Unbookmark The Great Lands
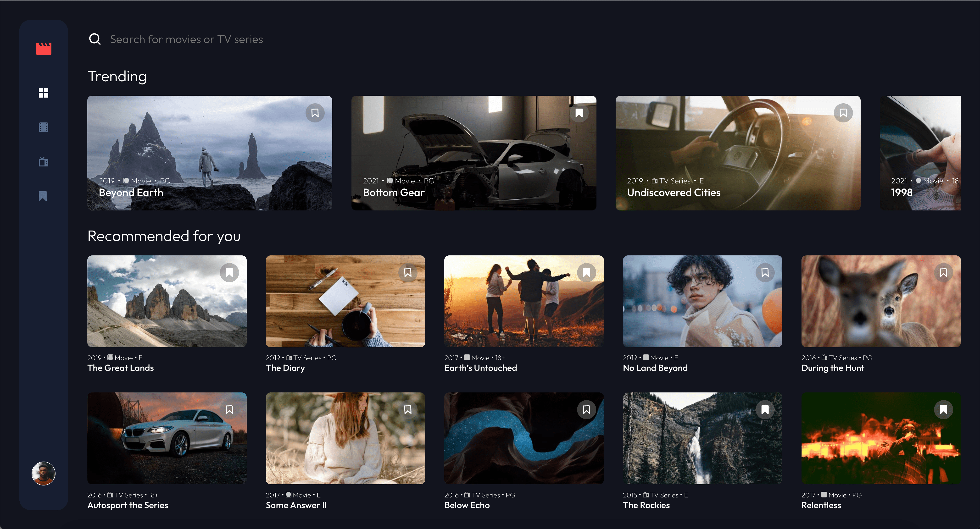 [229, 273]
